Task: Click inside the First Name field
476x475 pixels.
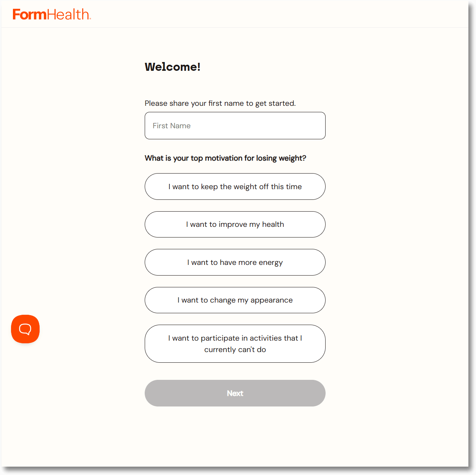Action: (235, 126)
